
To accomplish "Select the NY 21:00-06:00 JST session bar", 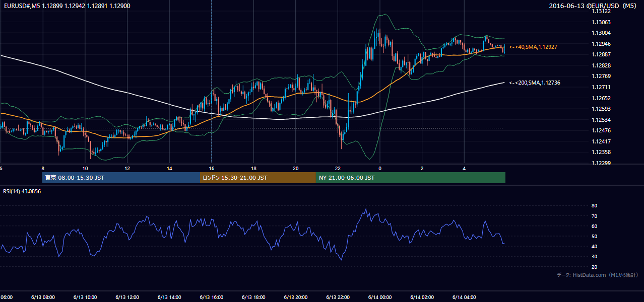I will tap(411, 178).
